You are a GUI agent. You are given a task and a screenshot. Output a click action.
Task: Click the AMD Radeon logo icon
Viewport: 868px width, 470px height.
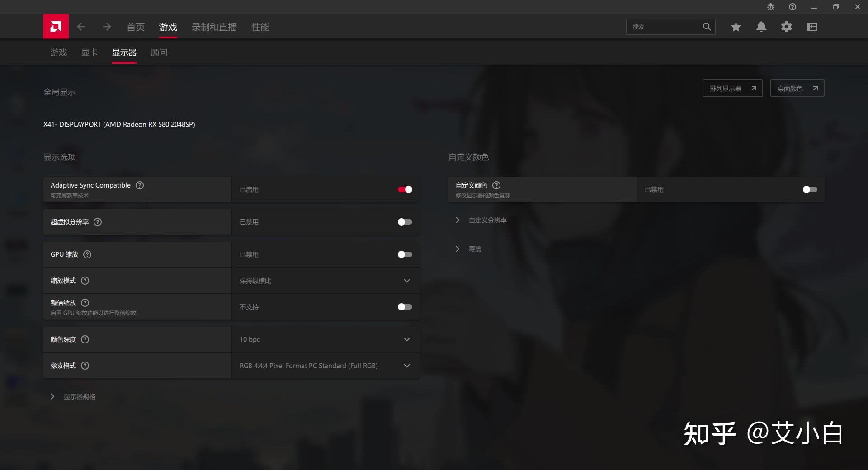click(56, 27)
